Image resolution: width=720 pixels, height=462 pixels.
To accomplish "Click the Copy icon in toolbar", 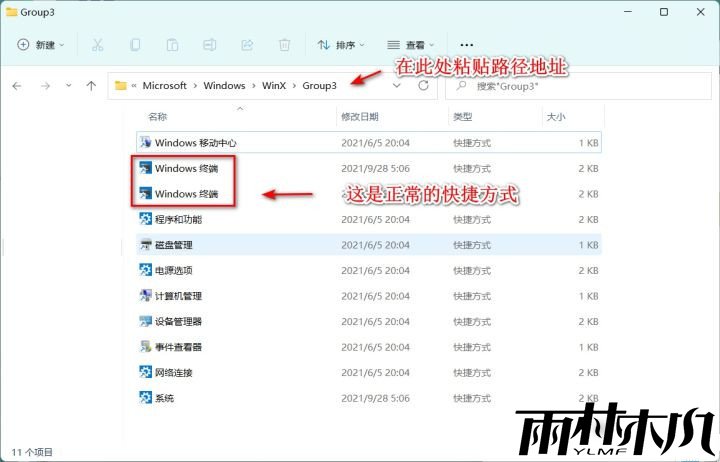I will tap(135, 45).
